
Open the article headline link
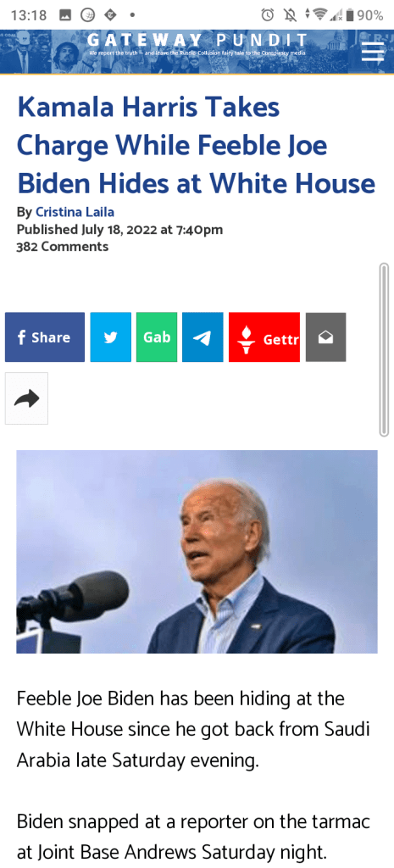click(x=196, y=146)
